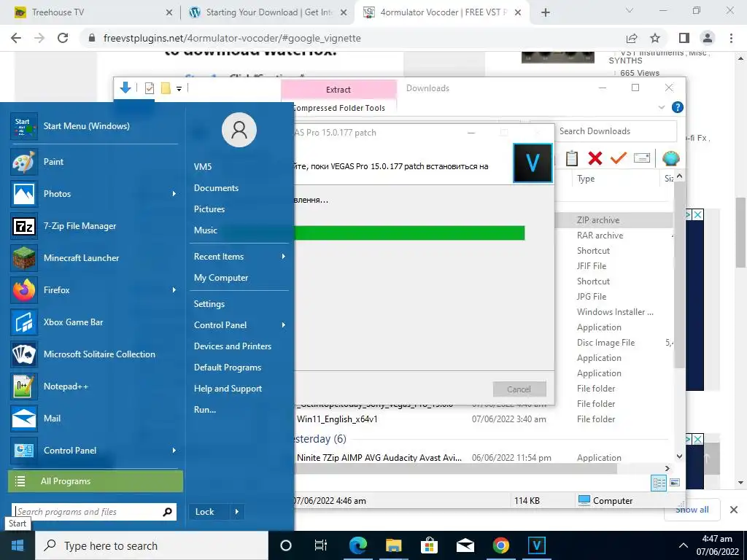This screenshot has height=560, width=747.
Task: Launch 7-Zip File Manager
Action: [x=93, y=226]
